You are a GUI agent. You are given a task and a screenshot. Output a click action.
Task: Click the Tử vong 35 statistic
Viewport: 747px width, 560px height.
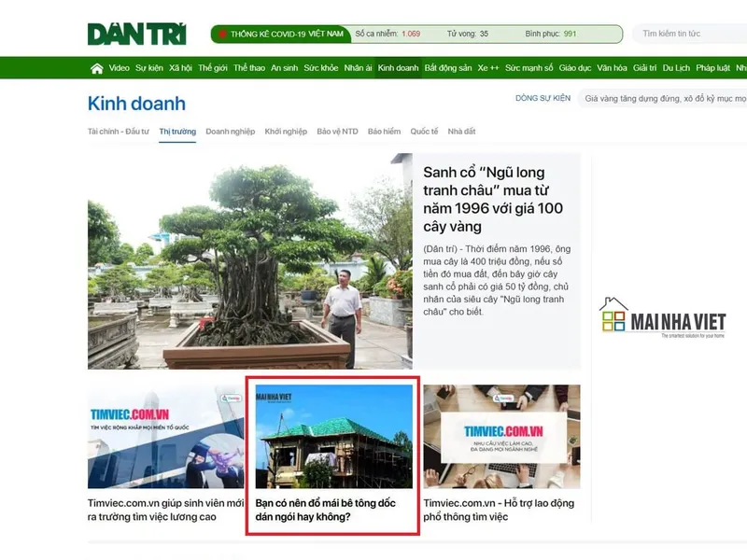click(x=468, y=34)
